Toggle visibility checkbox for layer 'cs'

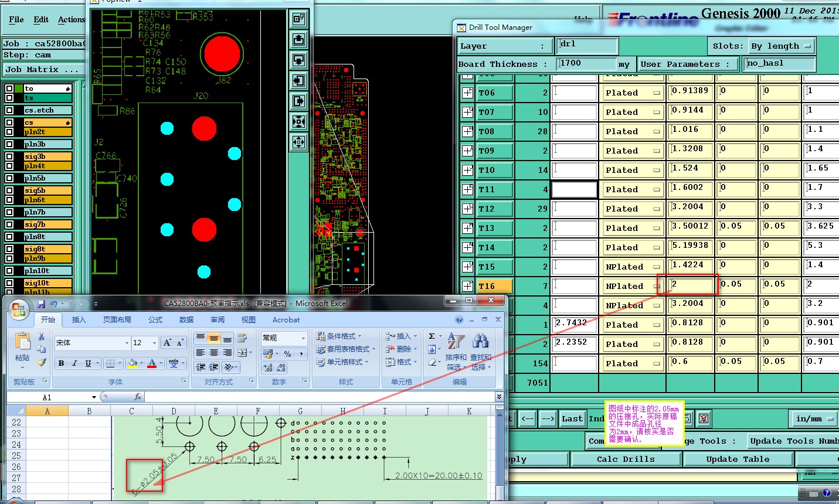point(9,123)
